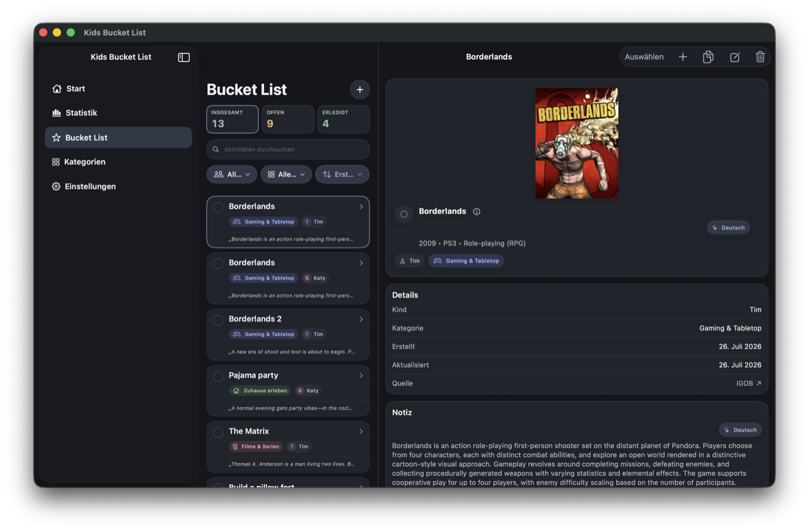The image size is (809, 532).
Task: Check off Pajama party in list
Action: (218, 376)
